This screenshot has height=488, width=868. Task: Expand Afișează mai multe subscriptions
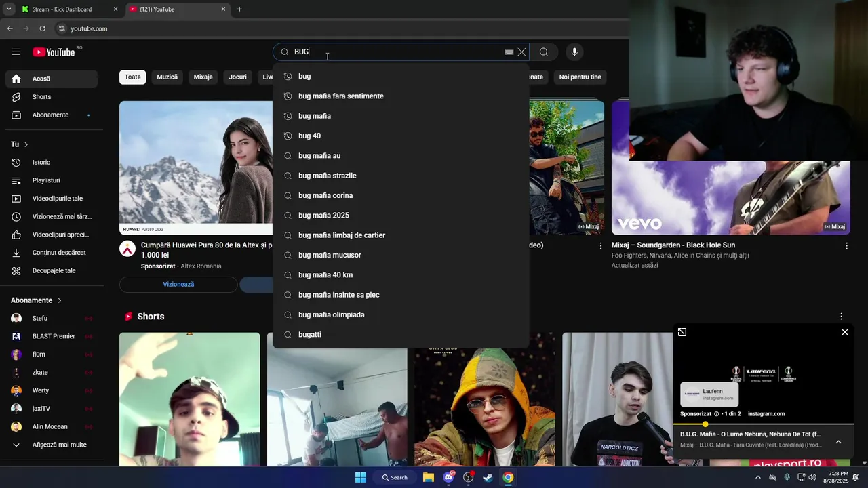tap(52, 445)
